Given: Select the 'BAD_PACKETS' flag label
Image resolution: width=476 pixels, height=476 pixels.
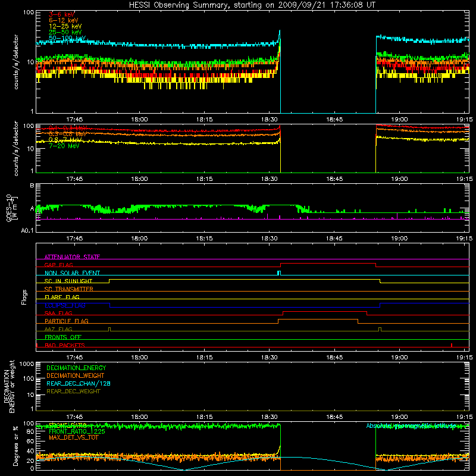Looking at the screenshot, I should click(x=65, y=345).
